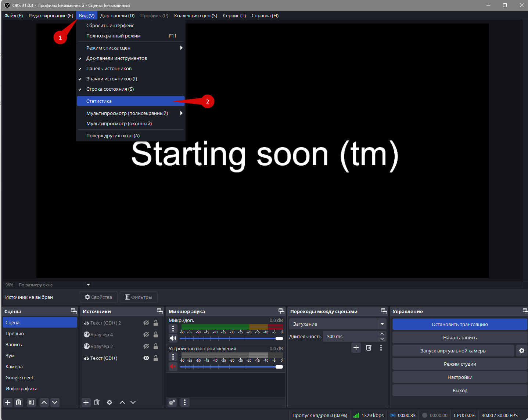The height and width of the screenshot is (420, 528).
Task: Open virtual camera settings gear
Action: [x=522, y=351]
